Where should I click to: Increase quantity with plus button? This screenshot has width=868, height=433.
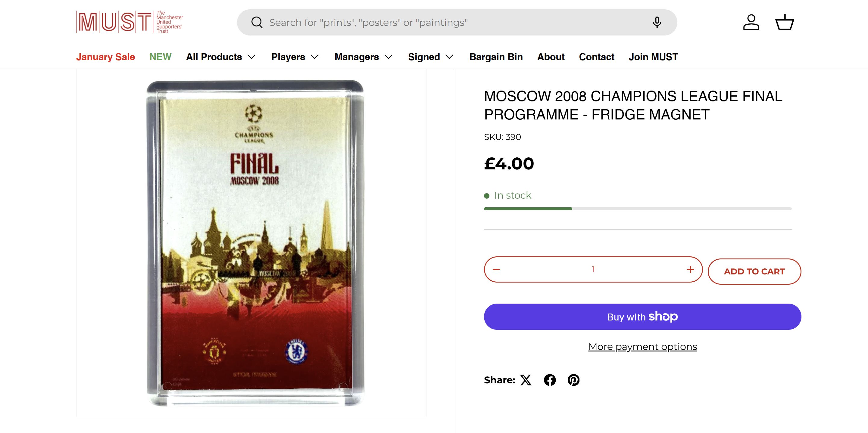point(690,269)
